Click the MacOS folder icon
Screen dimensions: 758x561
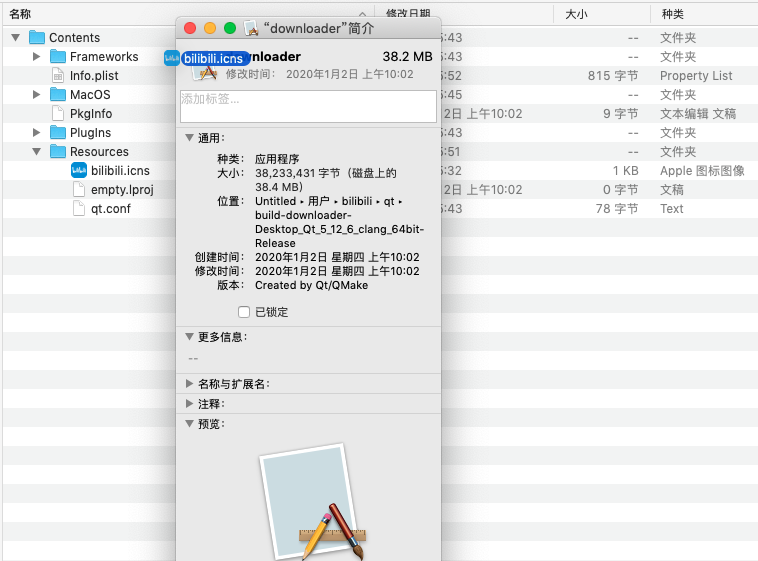click(58, 94)
